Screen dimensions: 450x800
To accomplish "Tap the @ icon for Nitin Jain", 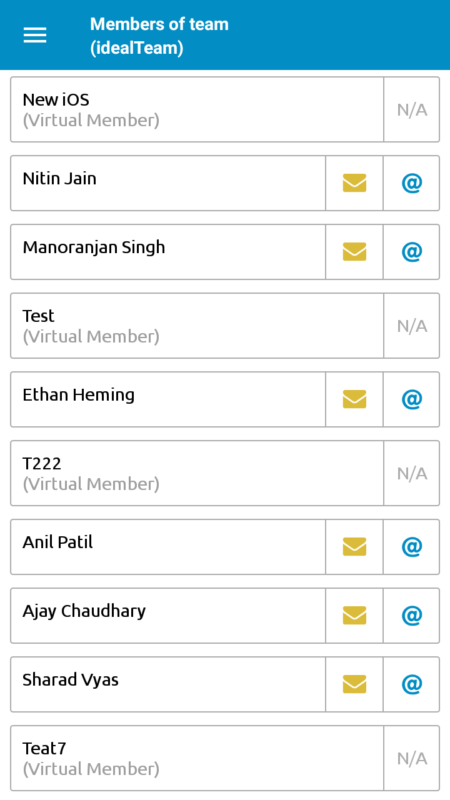I will (x=411, y=183).
